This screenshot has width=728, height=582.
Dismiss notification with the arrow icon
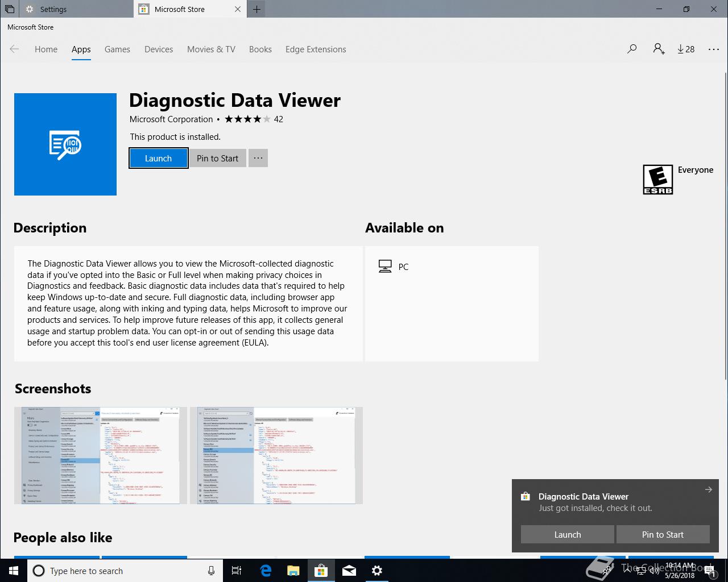tap(708, 489)
